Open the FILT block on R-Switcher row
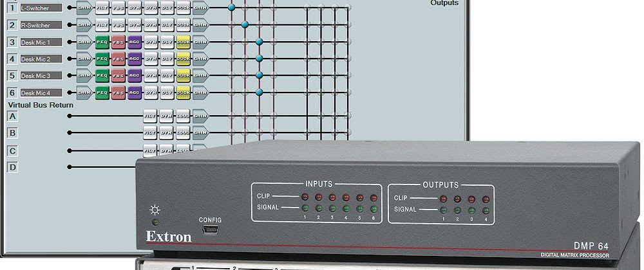 (102, 25)
